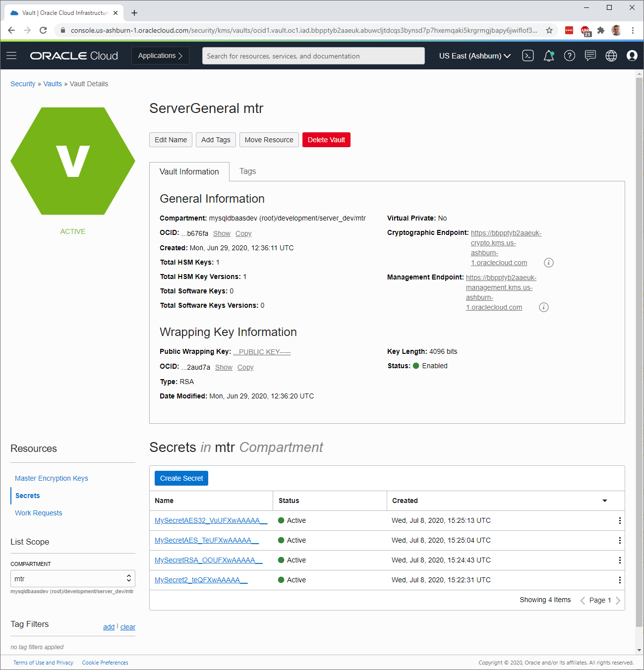Select Work Requests in Resources

coord(39,513)
